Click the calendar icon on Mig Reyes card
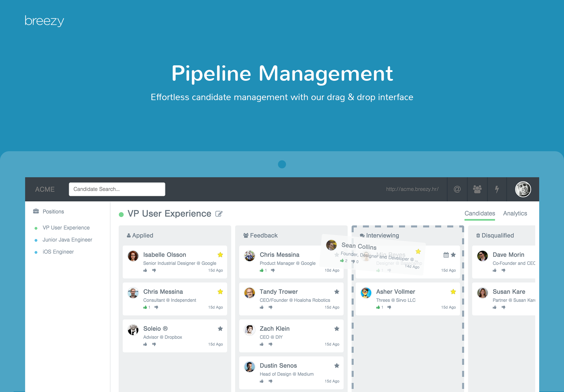This screenshot has width=564, height=392. click(446, 255)
